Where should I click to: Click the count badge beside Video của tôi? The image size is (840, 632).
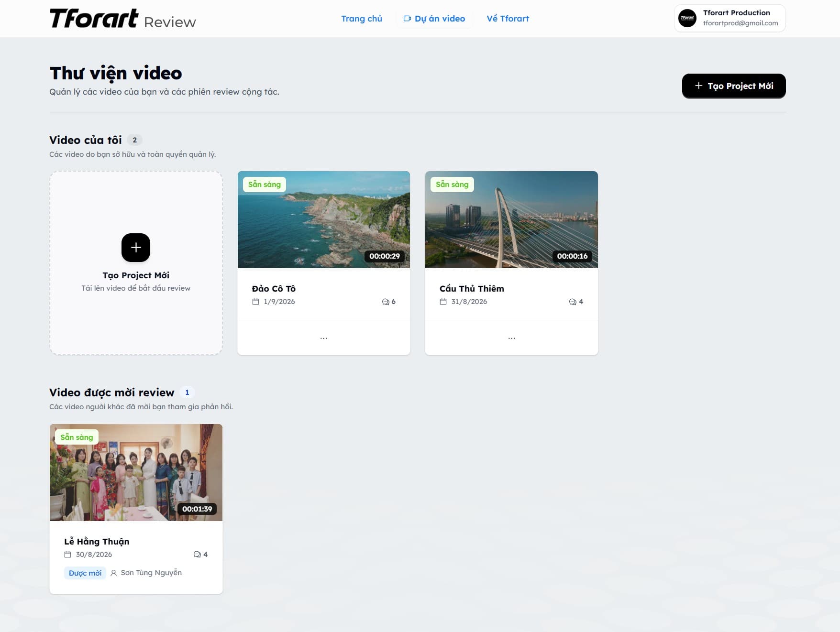click(135, 140)
